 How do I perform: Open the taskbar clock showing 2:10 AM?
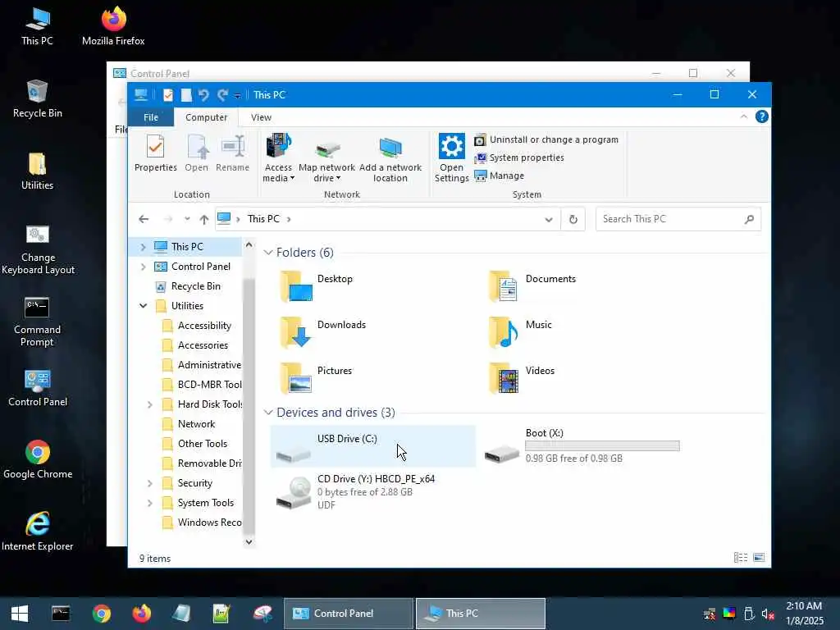tap(804, 614)
